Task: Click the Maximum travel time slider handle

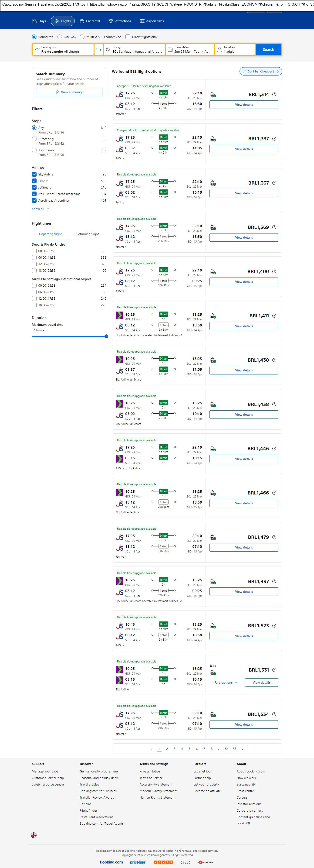Action: (106, 336)
